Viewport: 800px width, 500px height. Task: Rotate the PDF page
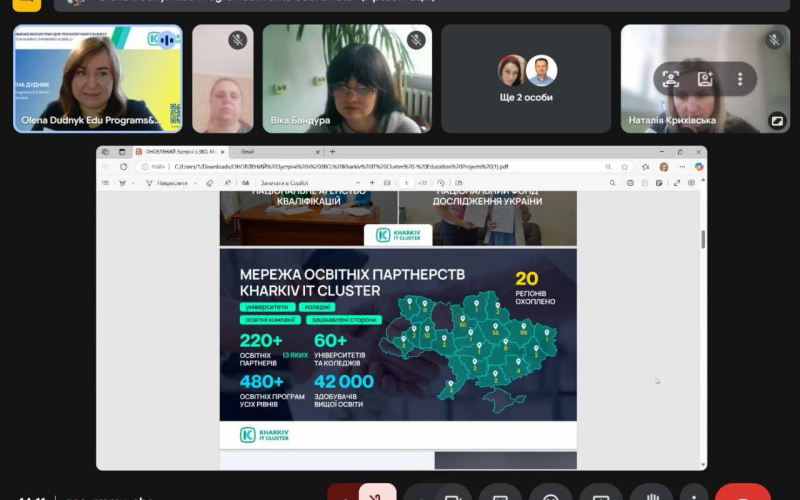(x=441, y=183)
